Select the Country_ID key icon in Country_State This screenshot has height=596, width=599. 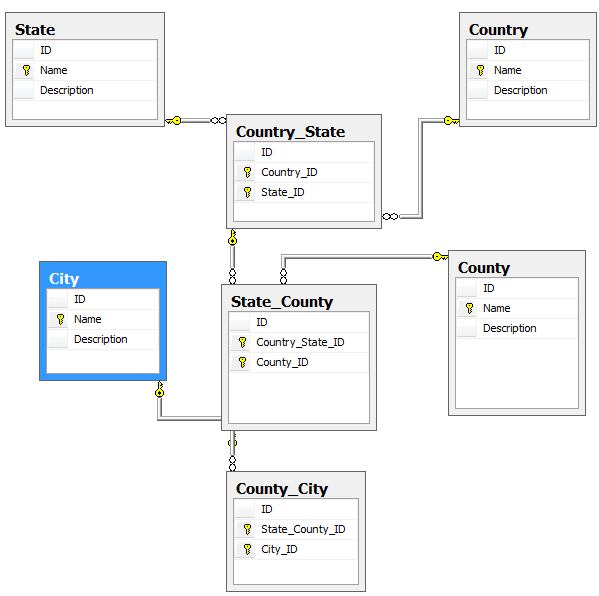[x=248, y=172]
